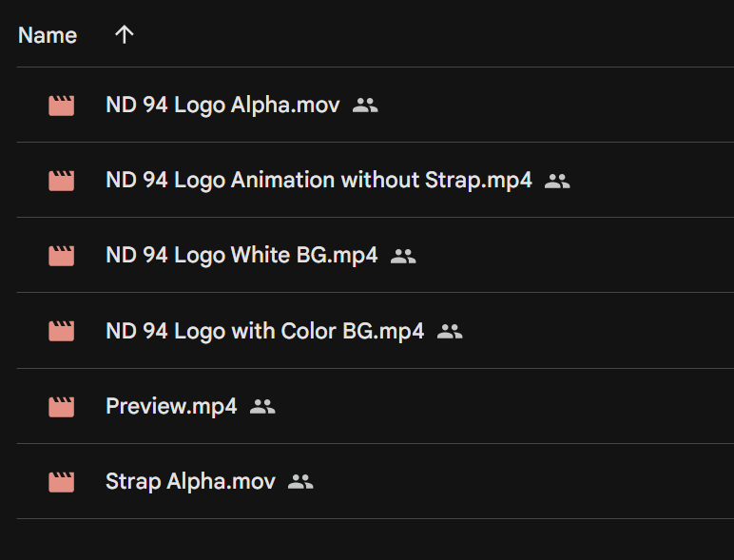Reverse sort direction with the up arrow
This screenshot has width=734, height=560.
(124, 35)
